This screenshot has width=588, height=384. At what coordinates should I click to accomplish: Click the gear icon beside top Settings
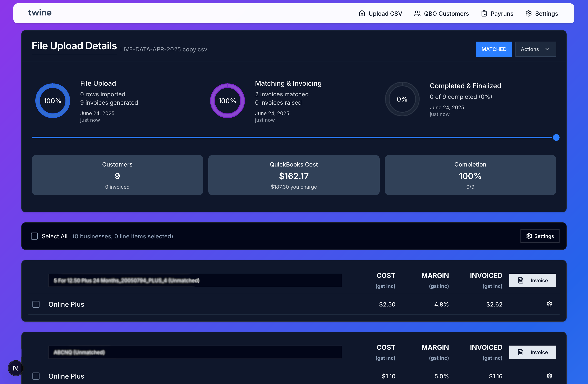coord(528,13)
